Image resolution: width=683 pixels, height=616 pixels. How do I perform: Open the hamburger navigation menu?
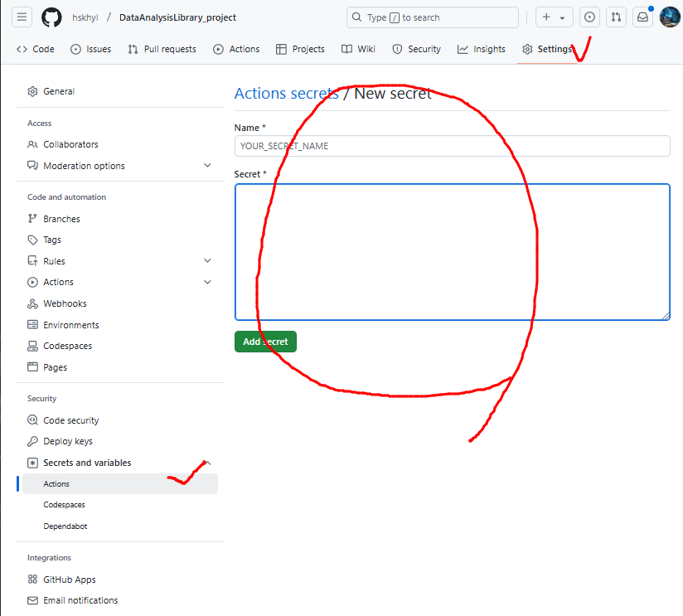[x=22, y=17]
